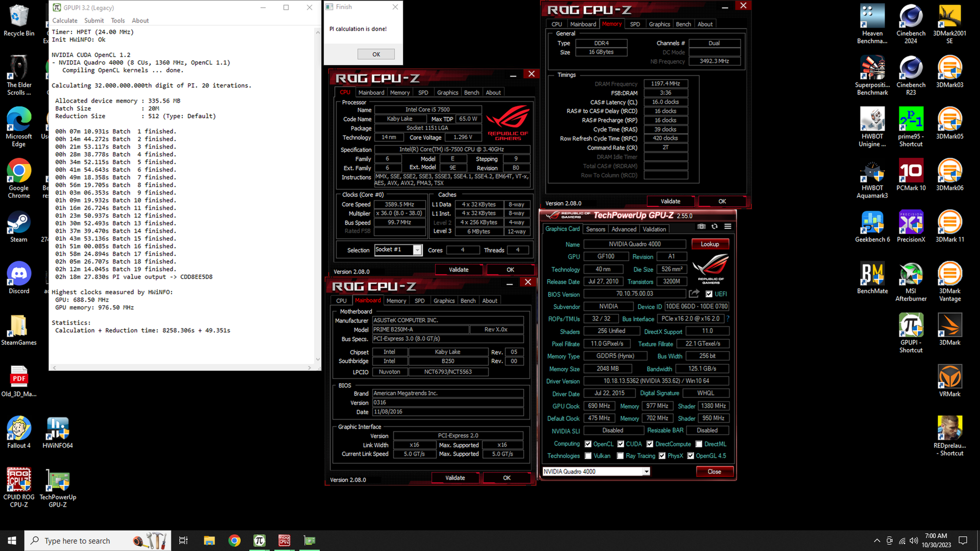Click the taskbar search box
The width and height of the screenshot is (980, 551).
[97, 541]
